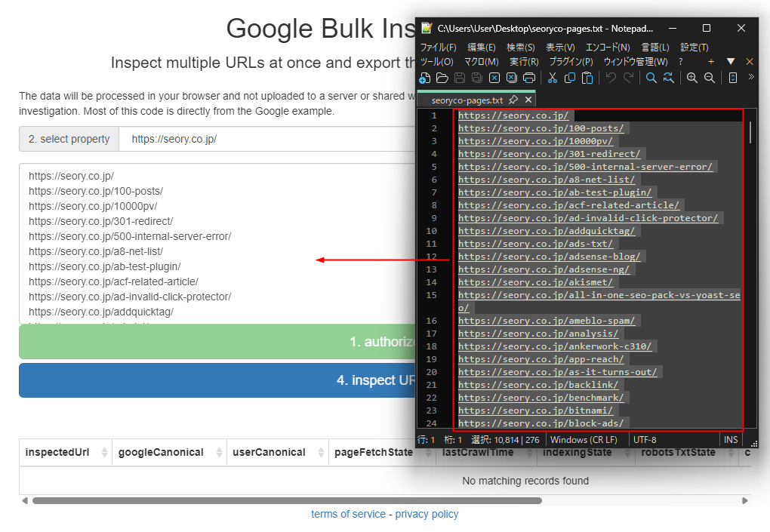
Task: Open the エンコード(N) menu
Action: click(608, 47)
